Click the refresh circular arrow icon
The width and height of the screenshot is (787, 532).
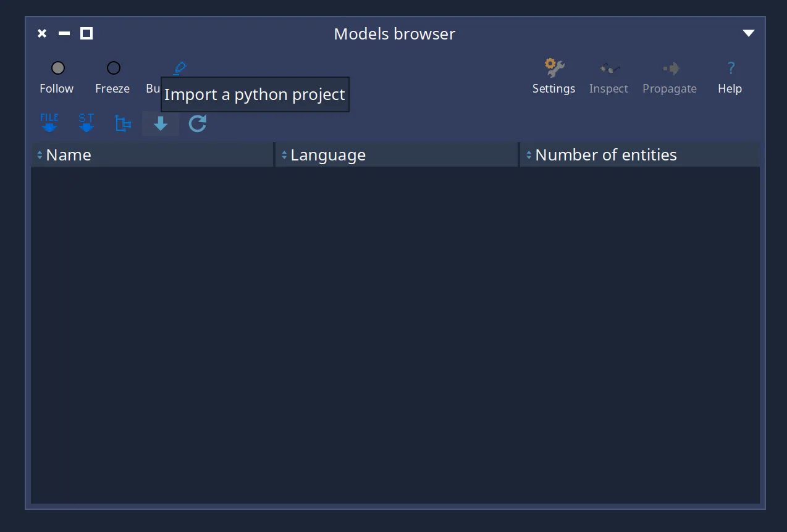(198, 123)
